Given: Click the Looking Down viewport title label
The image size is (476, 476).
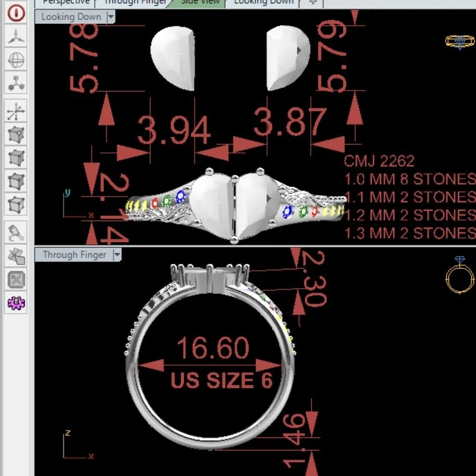Looking at the screenshot, I should pyautogui.click(x=71, y=17).
